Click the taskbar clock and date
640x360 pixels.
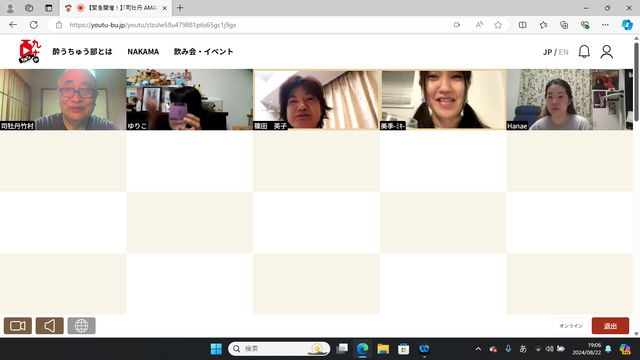coord(586,349)
